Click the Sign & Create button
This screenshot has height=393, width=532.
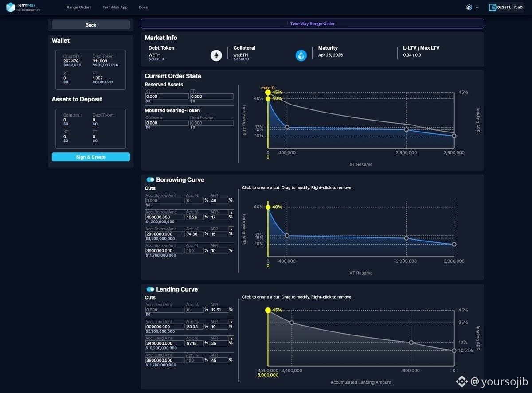point(91,157)
